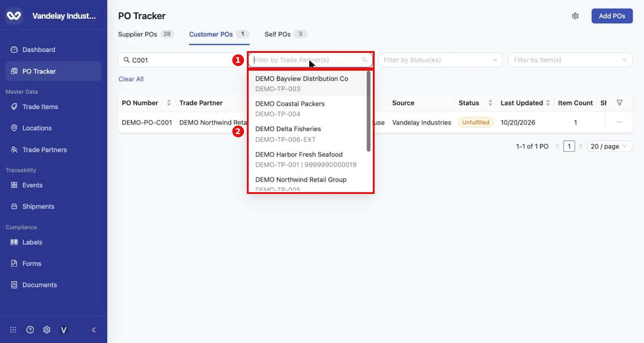Sort by PO Number column
Image resolution: width=644 pixels, height=343 pixels.
pos(169,103)
